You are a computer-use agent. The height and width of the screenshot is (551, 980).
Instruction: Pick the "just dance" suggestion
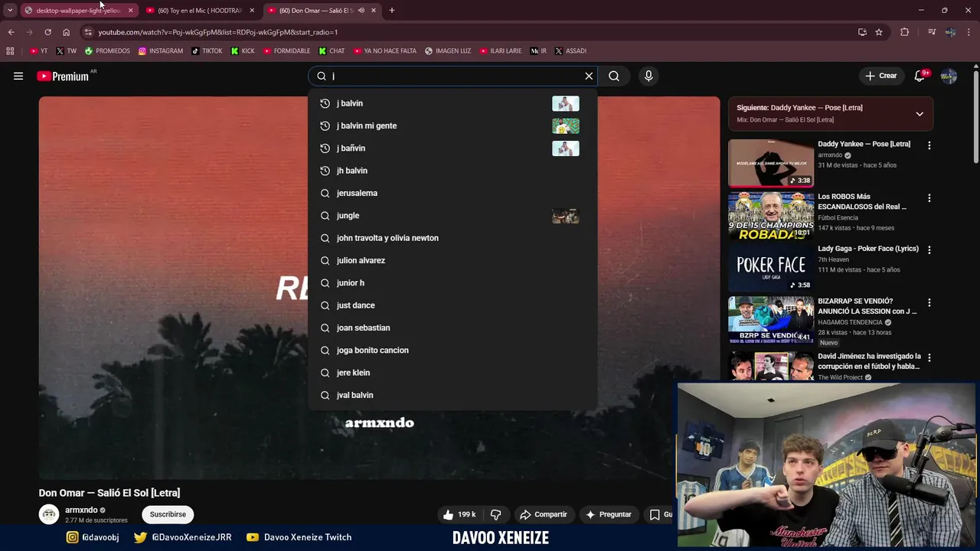pyautogui.click(x=452, y=305)
